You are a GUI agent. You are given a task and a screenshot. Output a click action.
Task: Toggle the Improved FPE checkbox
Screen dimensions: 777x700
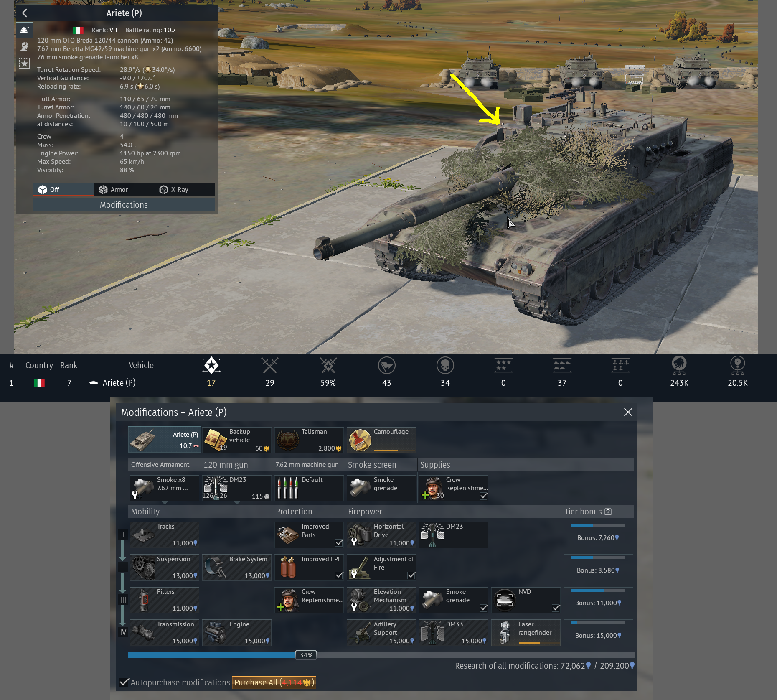tap(339, 575)
